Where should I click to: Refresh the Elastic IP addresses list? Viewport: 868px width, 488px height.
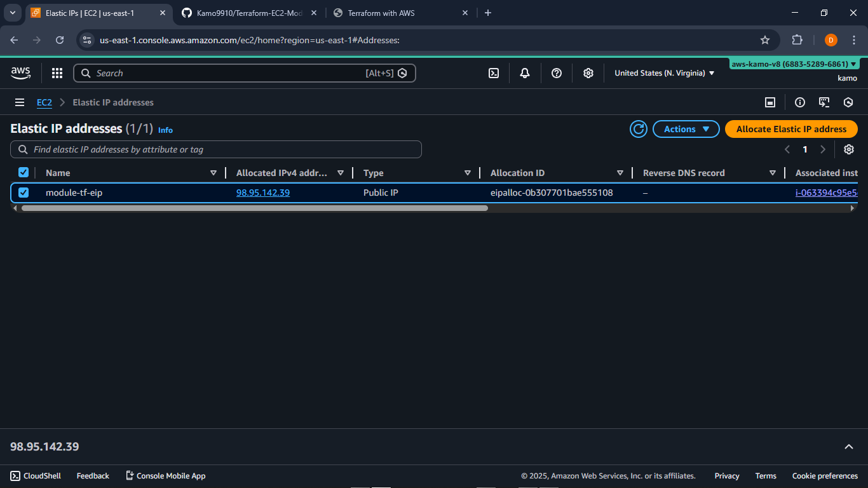[x=638, y=128]
